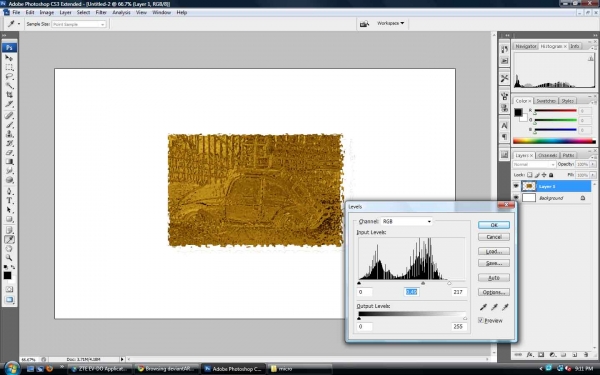Pick the white point eyedropper in Levels
Screen dimensions: 600x375
tap(505, 307)
